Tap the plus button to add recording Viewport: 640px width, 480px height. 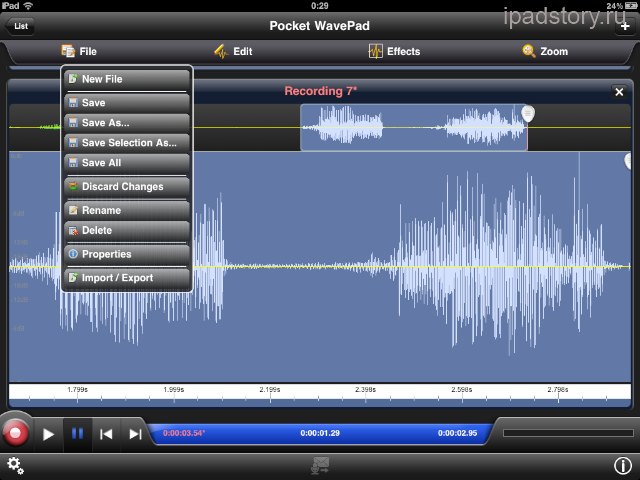pos(624,27)
